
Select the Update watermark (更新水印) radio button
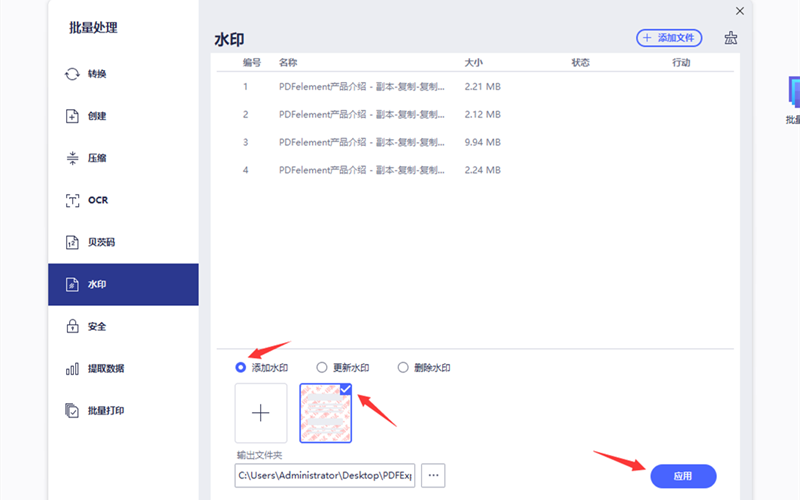pos(322,367)
